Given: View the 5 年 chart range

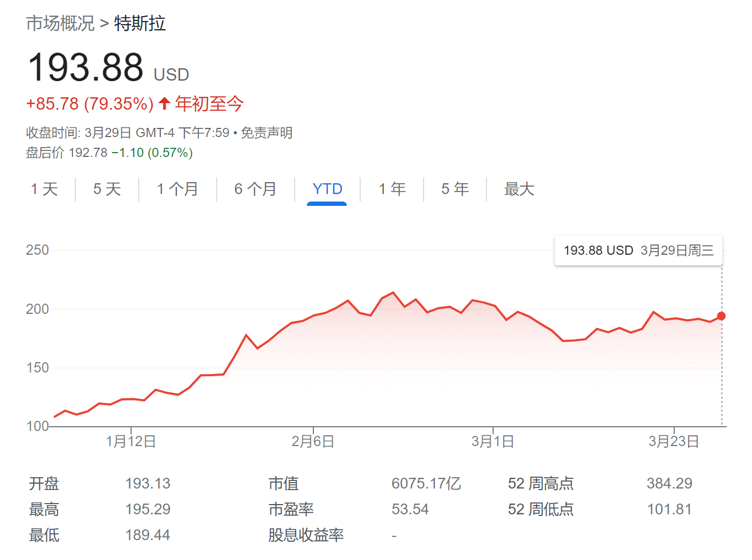Looking at the screenshot, I should (455, 189).
